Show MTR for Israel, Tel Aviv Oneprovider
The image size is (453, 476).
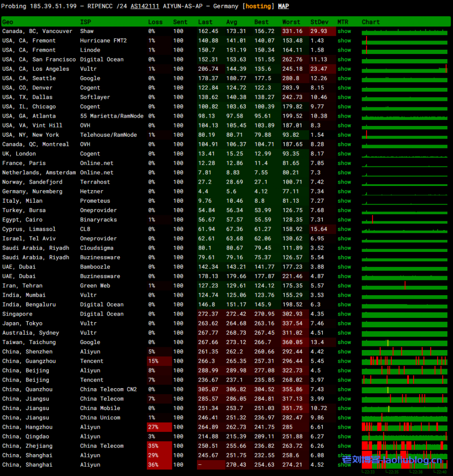(344, 238)
